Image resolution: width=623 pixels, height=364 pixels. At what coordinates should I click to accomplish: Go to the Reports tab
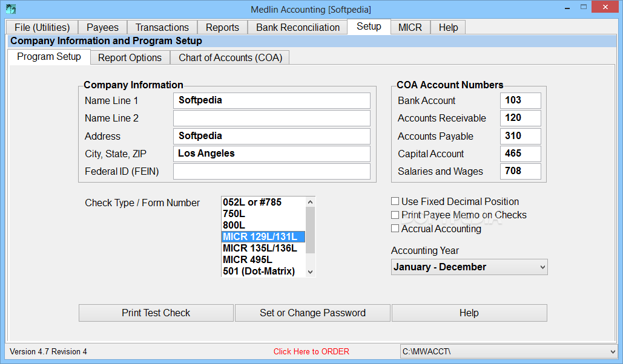point(223,27)
